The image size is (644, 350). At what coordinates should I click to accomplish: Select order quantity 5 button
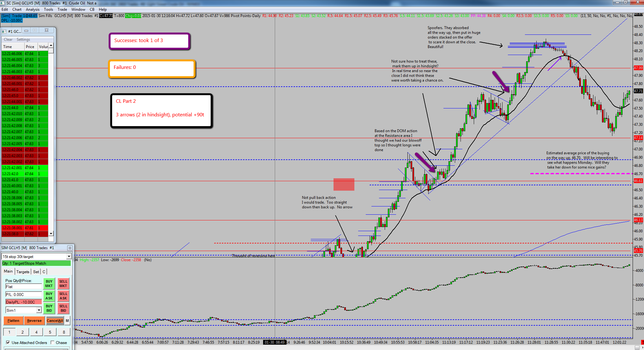(50, 332)
